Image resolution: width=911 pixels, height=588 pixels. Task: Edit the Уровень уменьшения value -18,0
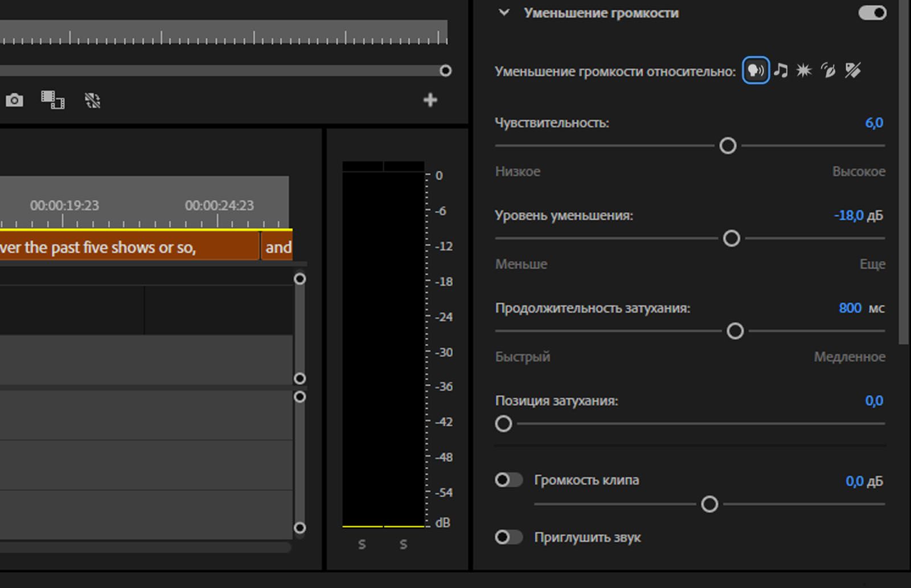coord(848,216)
